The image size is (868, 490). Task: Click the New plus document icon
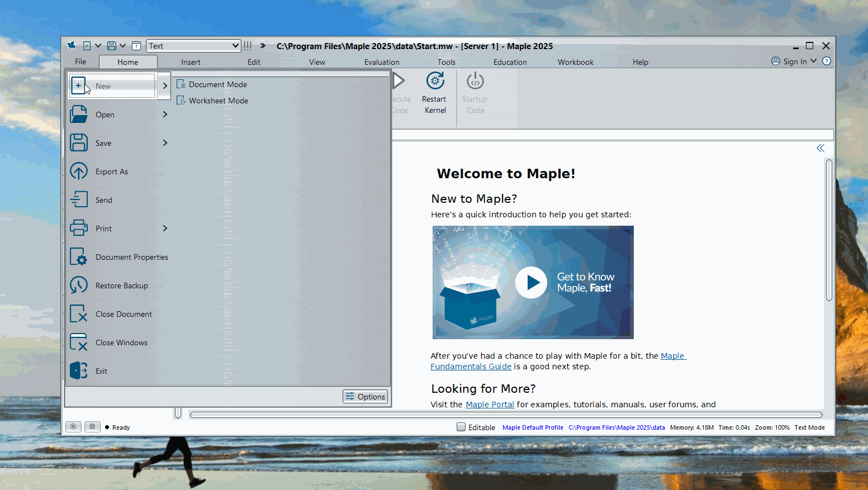click(x=79, y=86)
